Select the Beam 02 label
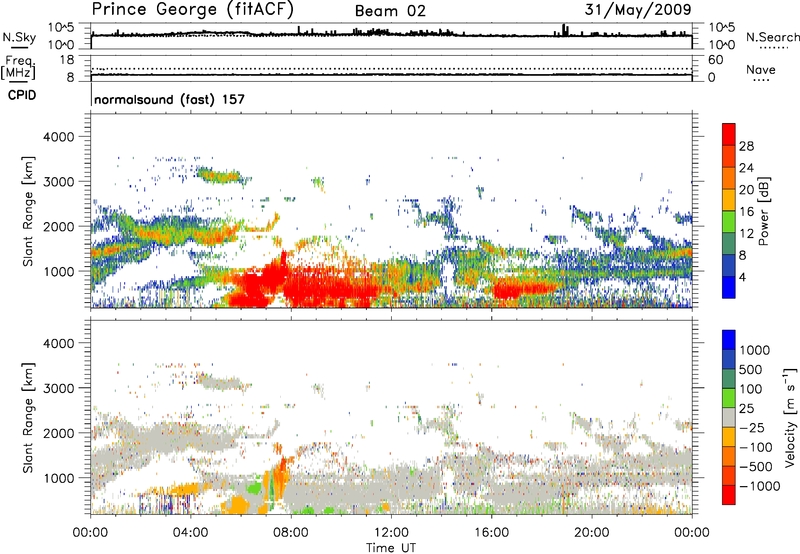 [x=390, y=11]
